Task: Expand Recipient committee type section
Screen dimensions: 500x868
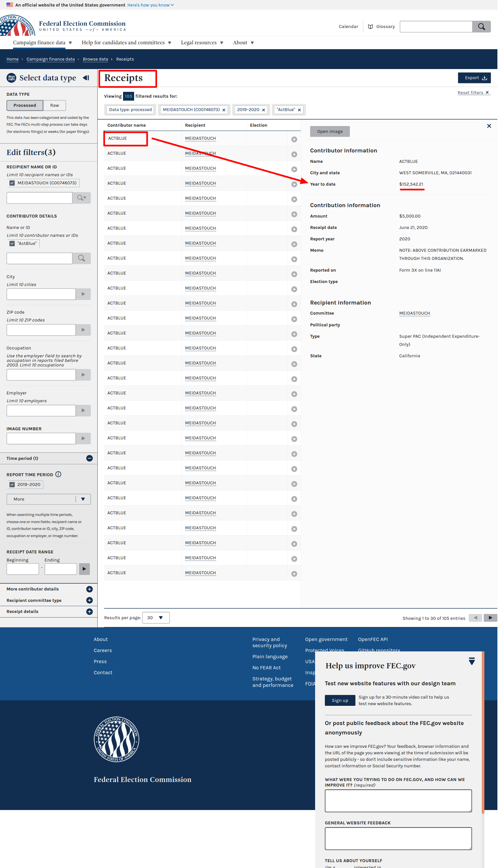Action: point(89,600)
